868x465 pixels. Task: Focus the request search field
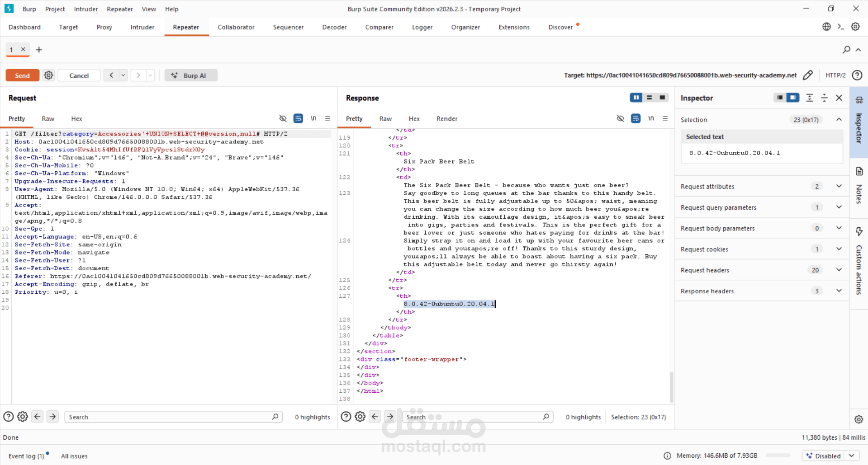(173, 417)
